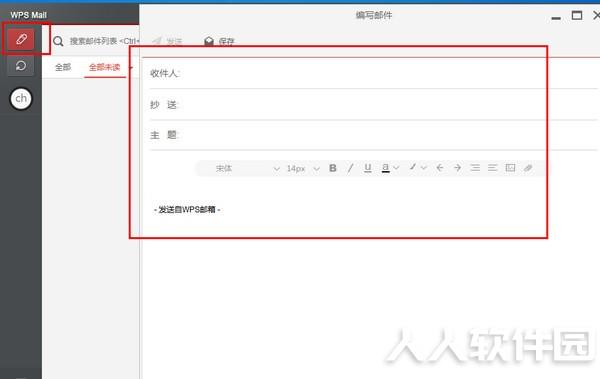Expand the font color dropdown arrow
The width and height of the screenshot is (600, 379).
tap(396, 168)
